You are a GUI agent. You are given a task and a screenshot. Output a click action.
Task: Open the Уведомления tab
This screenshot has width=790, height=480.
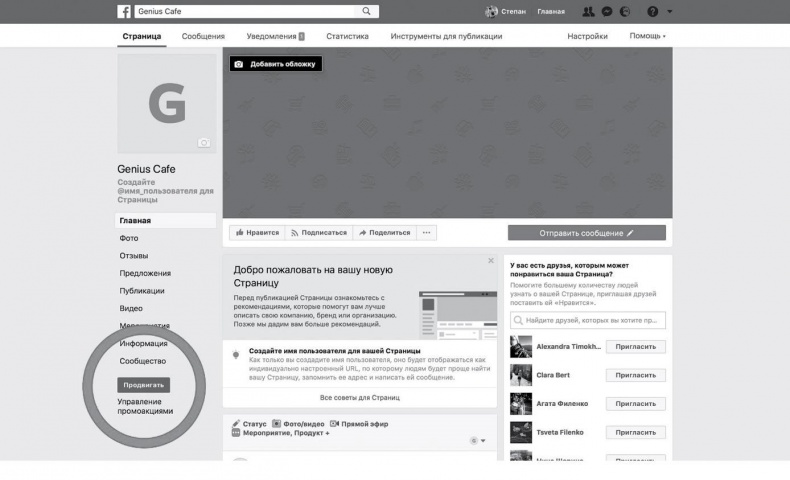pyautogui.click(x=275, y=36)
